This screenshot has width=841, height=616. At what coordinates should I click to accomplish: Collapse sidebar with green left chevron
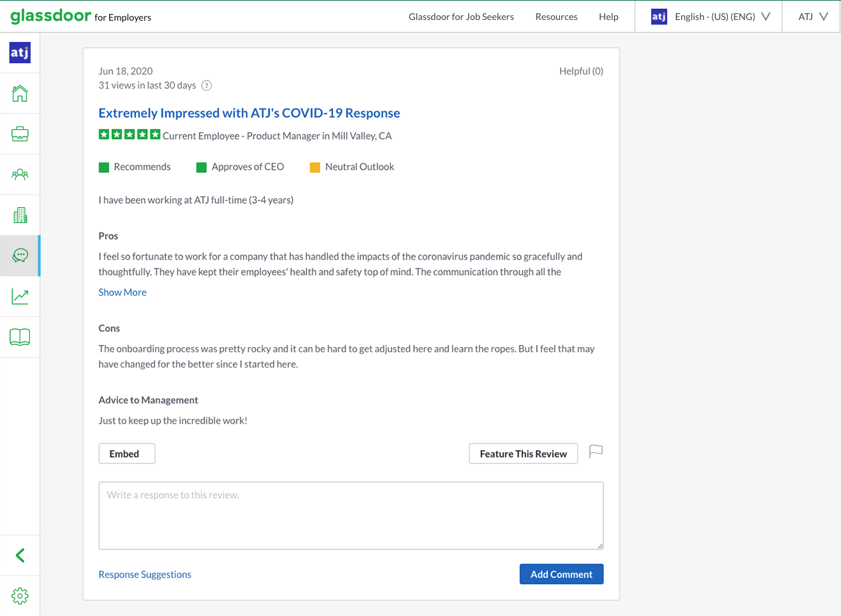pos(20,555)
